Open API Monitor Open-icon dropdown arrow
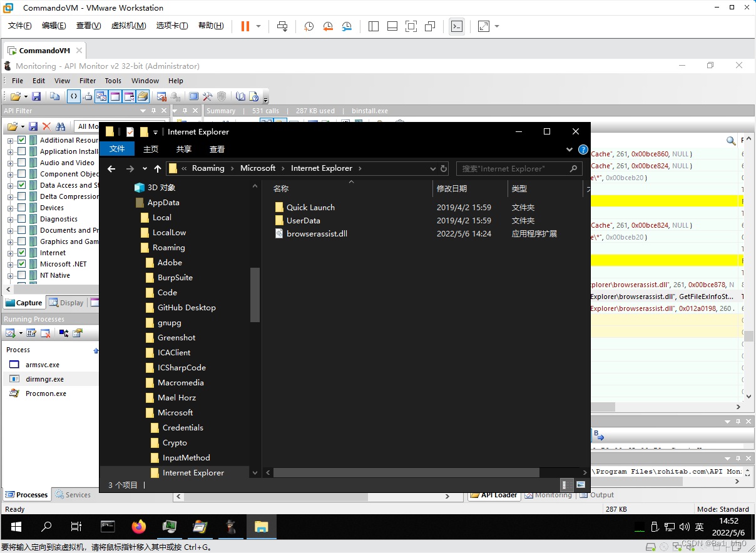 click(x=26, y=97)
